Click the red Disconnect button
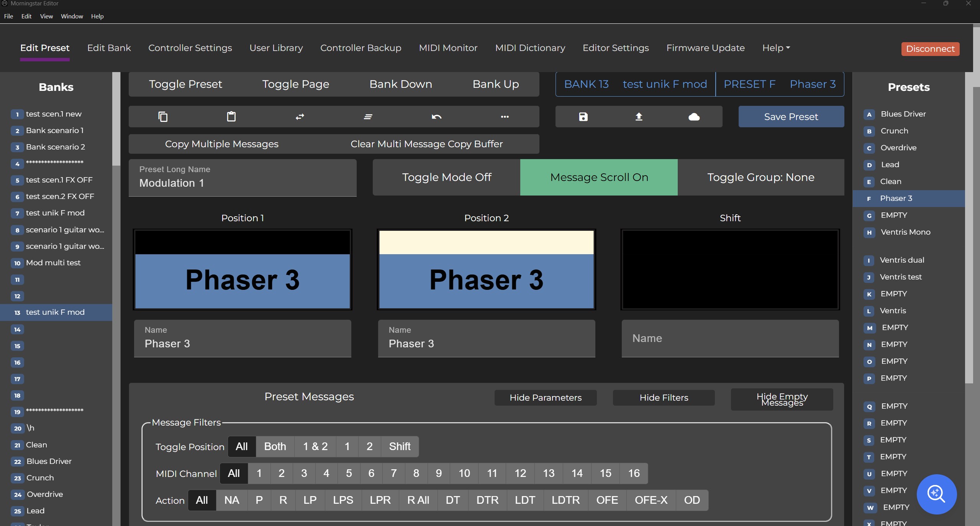The image size is (980, 526). pos(930,49)
